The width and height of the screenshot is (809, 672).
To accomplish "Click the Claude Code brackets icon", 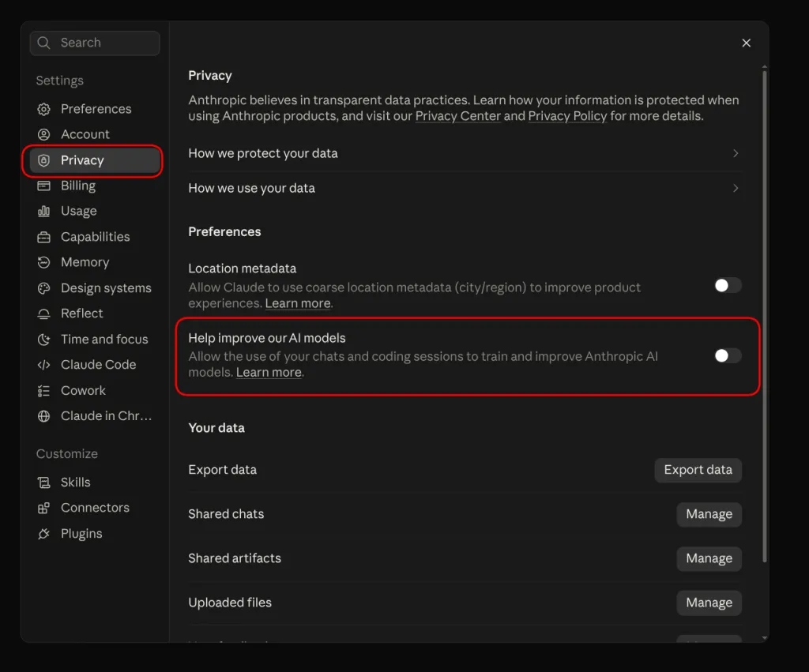I will [44, 365].
